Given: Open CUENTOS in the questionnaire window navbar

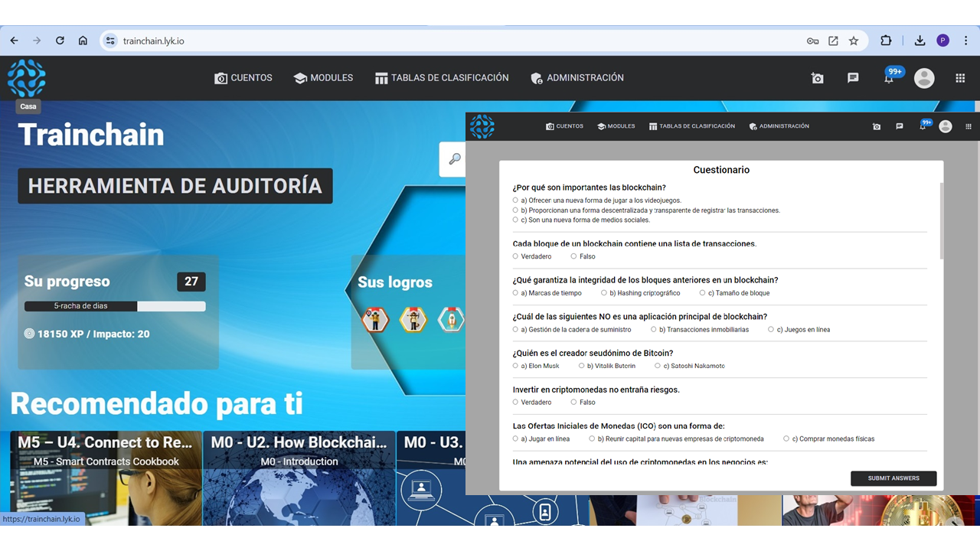Looking at the screenshot, I should coord(564,126).
